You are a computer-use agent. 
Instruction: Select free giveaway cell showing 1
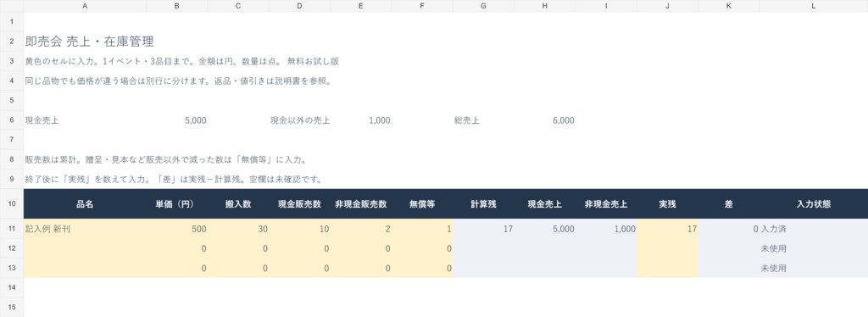(x=422, y=229)
